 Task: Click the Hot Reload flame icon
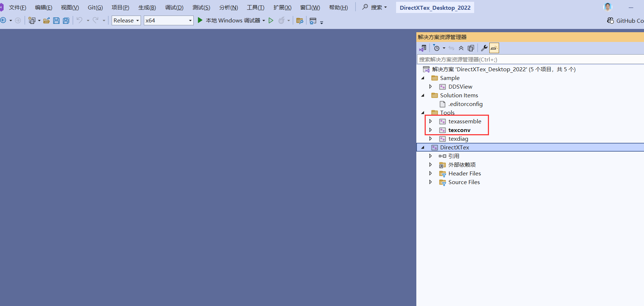(282, 21)
